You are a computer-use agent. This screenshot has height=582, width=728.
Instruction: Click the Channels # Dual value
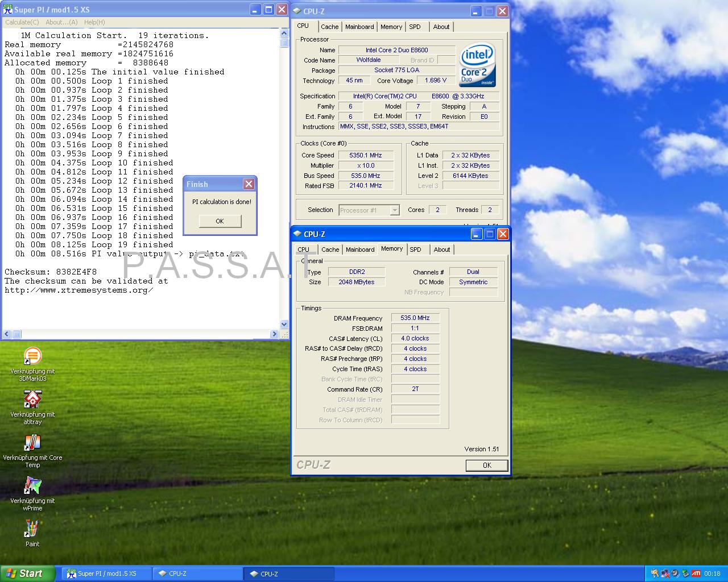point(473,272)
